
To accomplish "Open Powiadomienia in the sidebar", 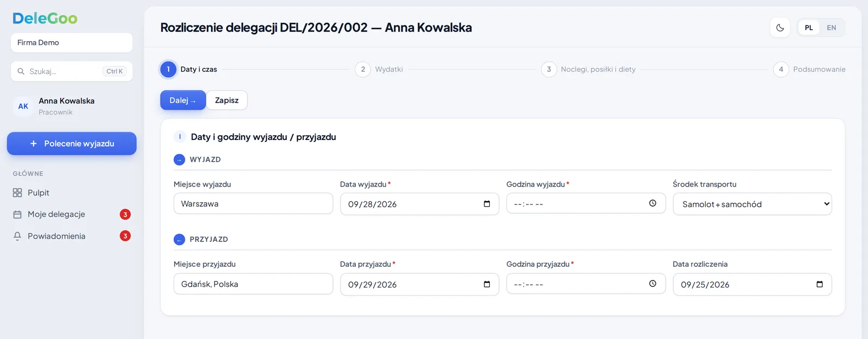I will pos(72,236).
